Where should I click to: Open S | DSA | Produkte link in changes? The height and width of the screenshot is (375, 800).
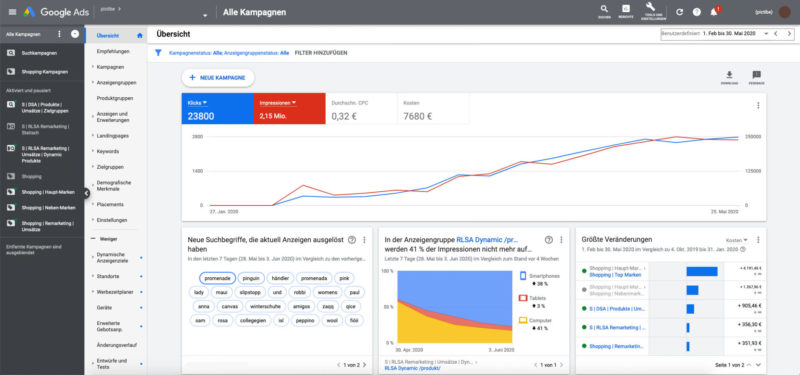click(617, 309)
